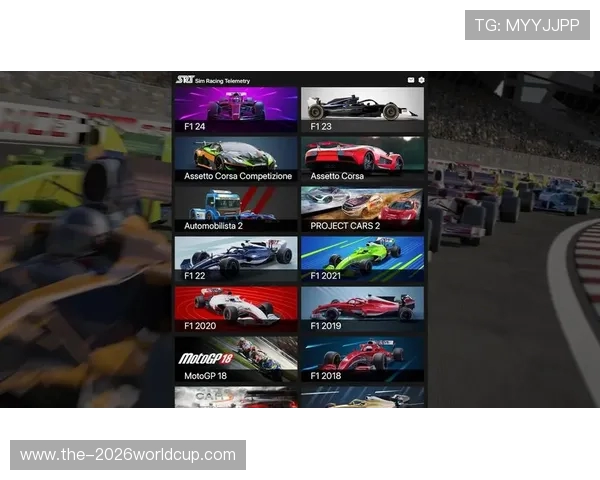
Task: Open settings gear icon
Action: (x=421, y=80)
